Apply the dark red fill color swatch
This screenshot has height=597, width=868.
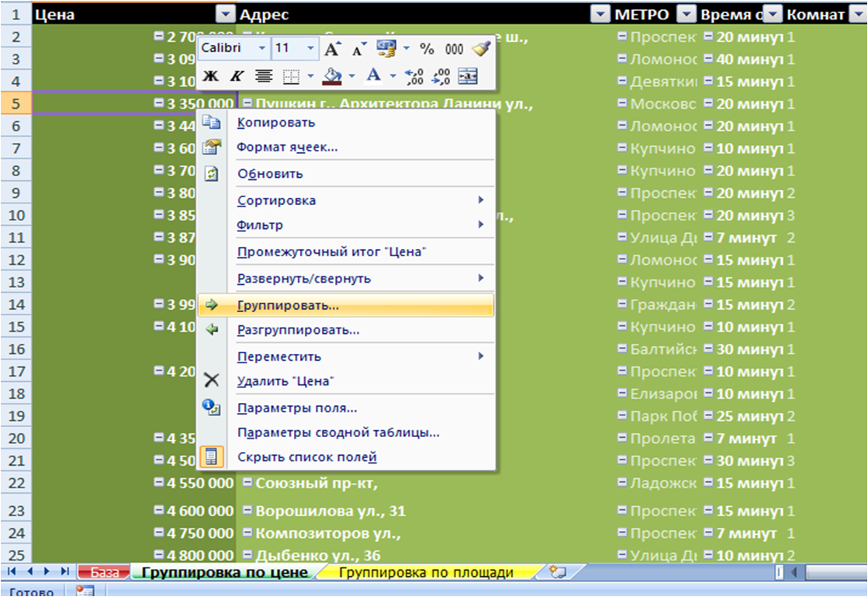[332, 75]
